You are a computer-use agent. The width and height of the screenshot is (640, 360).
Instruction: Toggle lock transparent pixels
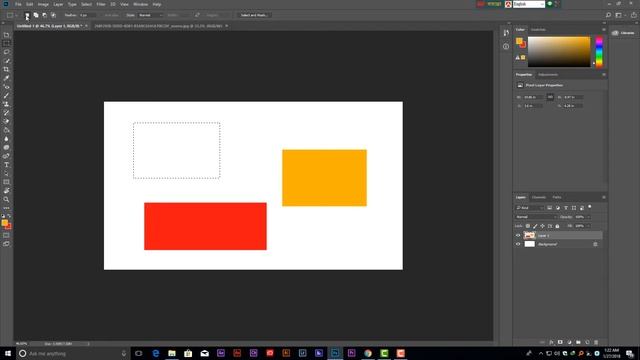pyautogui.click(x=528, y=226)
